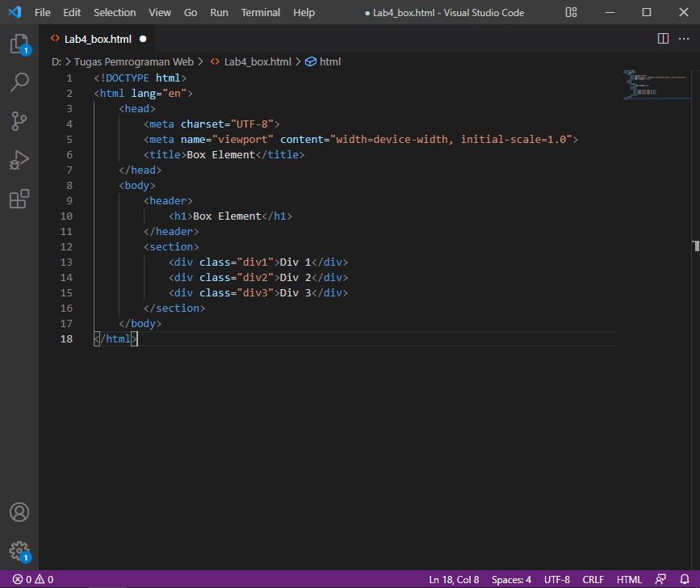This screenshot has width=700, height=588.
Task: Open Source Control panel icon
Action: click(x=20, y=121)
